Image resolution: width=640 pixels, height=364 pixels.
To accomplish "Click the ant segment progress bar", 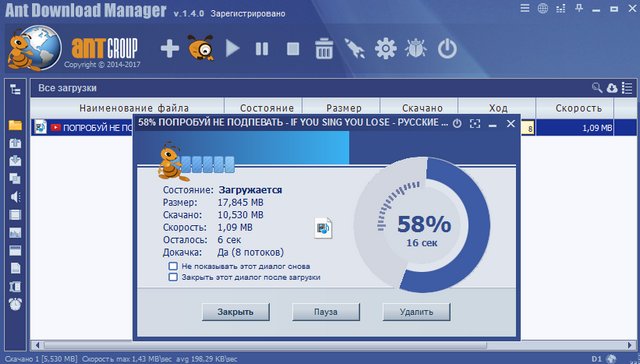I will tap(208, 164).
